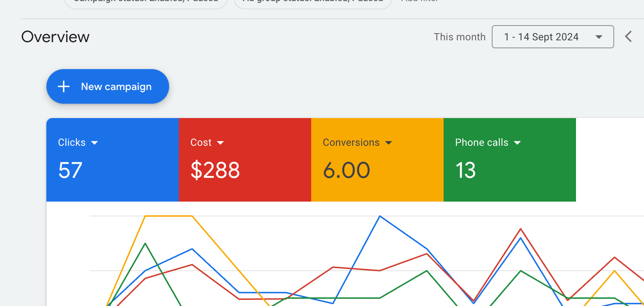
Task: Click the blue line's highest peak in chart
Action: 380,216
